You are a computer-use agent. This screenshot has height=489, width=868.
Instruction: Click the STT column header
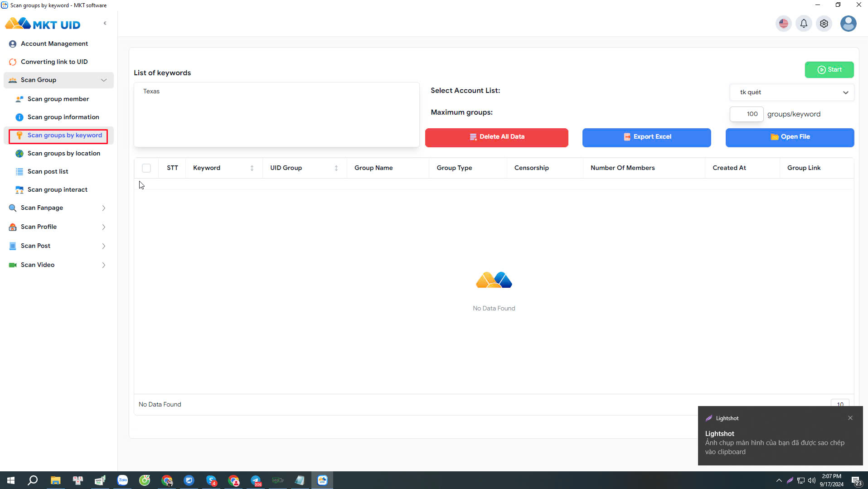pyautogui.click(x=172, y=168)
